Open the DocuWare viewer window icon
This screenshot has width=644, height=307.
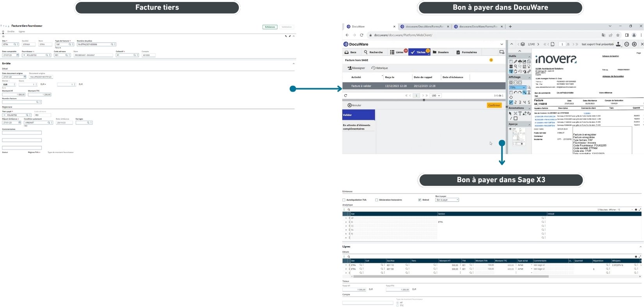[502, 52]
